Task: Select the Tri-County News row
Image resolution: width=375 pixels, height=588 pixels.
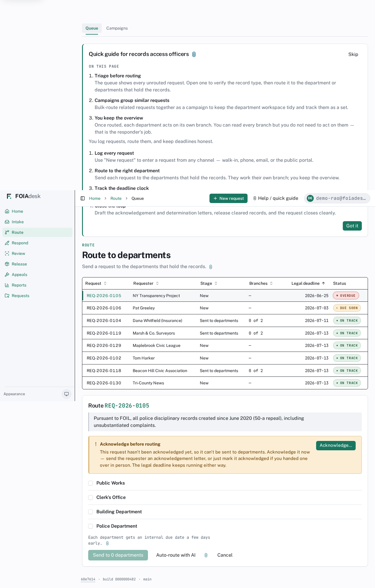Action: (x=225, y=383)
